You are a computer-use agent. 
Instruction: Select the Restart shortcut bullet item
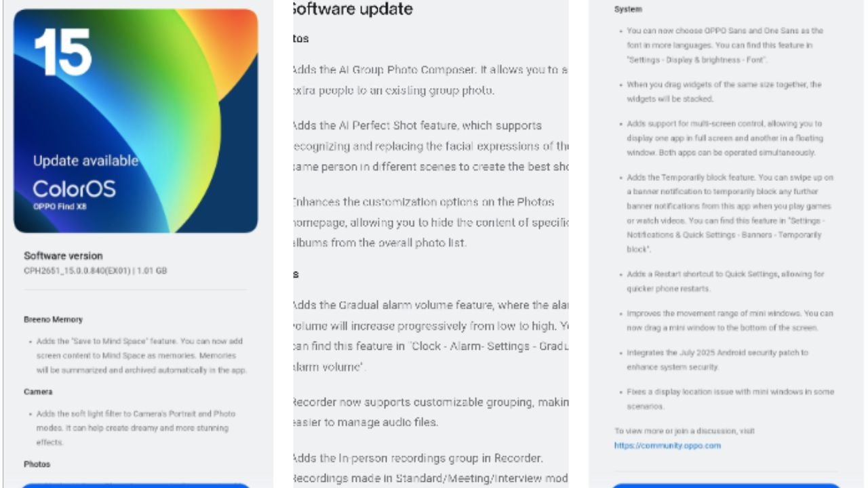click(x=725, y=281)
